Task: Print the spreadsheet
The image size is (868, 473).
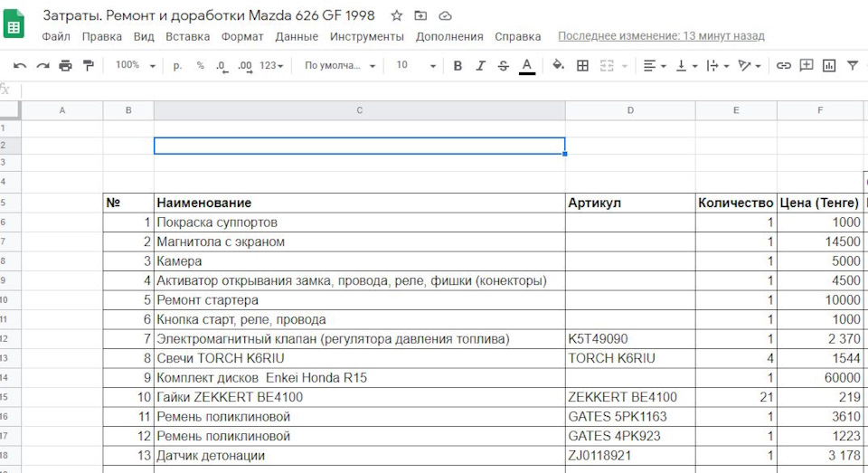Action: pyautogui.click(x=65, y=66)
